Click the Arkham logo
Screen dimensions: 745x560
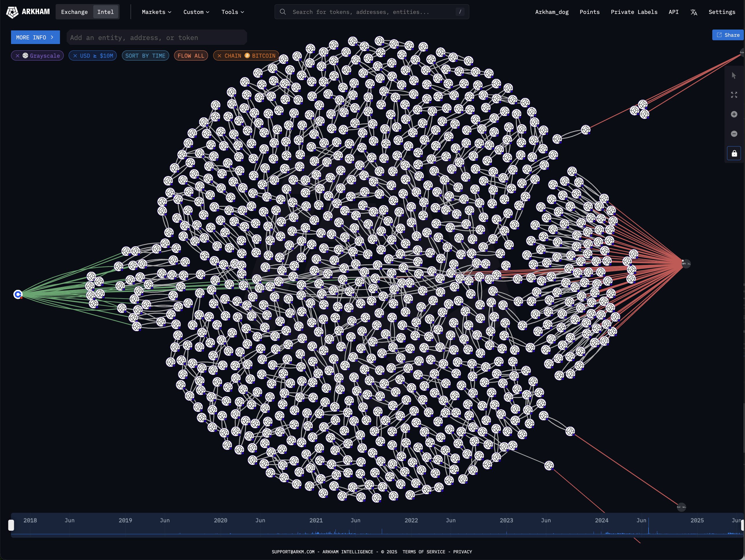tap(28, 12)
